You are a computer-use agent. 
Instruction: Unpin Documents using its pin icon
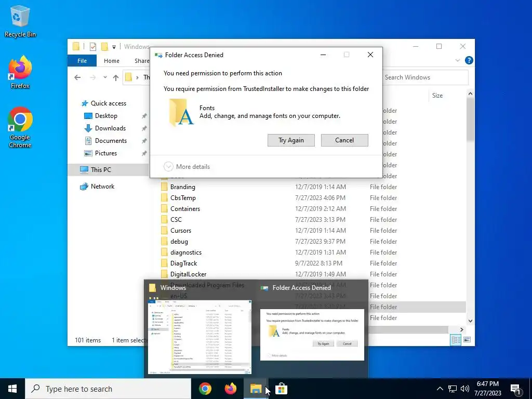point(144,141)
